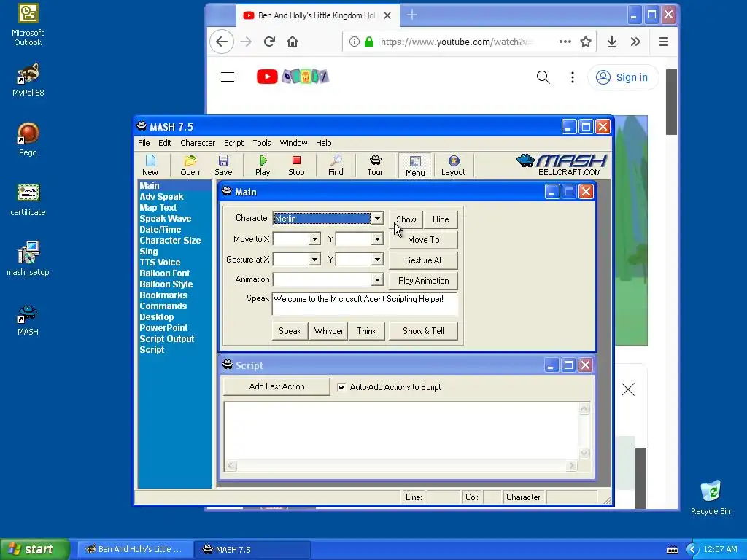747x560 pixels.
Task: Click the Whisper button
Action: (329, 331)
